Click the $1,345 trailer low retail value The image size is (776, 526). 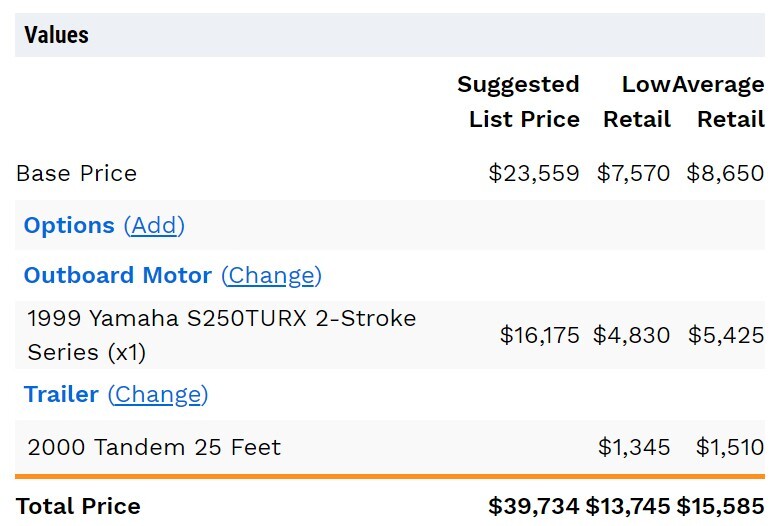634,447
